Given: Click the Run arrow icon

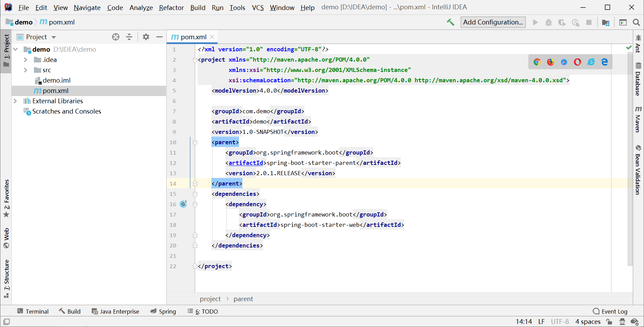Looking at the screenshot, I should coord(536,22).
